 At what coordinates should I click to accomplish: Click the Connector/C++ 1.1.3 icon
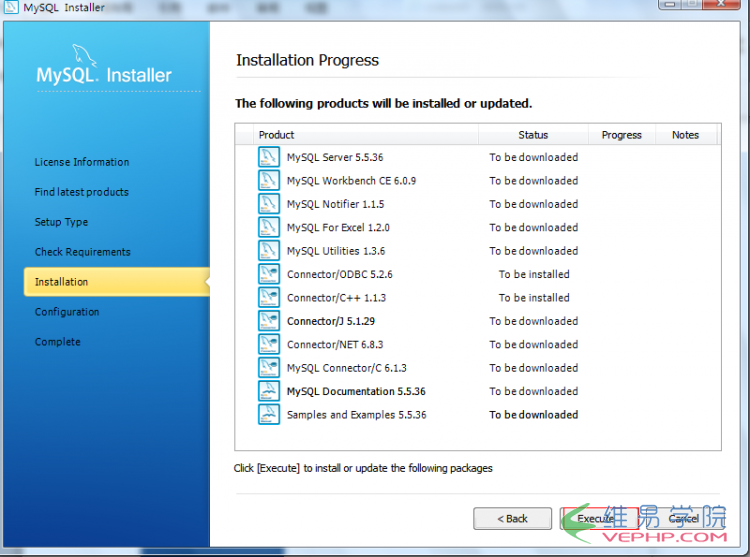coord(269,297)
